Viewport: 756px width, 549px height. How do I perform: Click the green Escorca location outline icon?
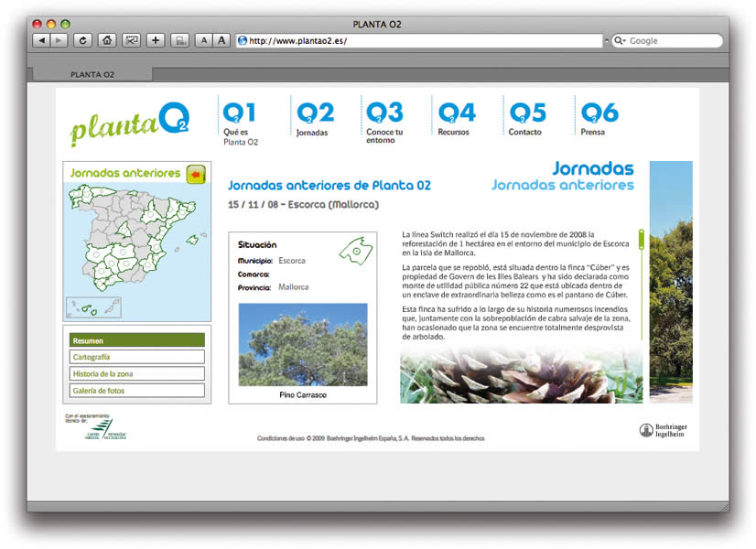pyautogui.click(x=356, y=251)
